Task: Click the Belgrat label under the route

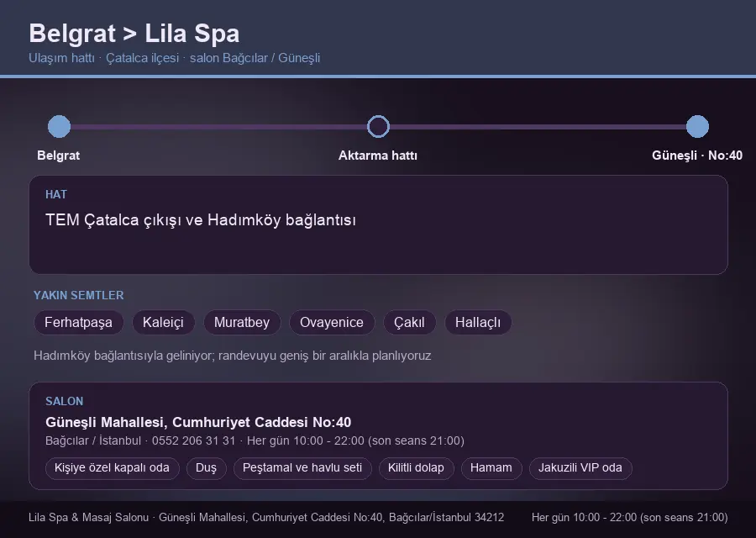Action: (58, 156)
